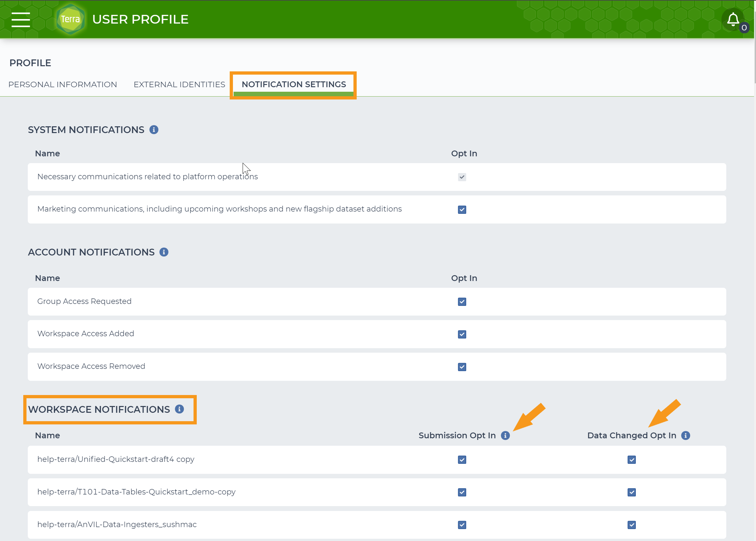The width and height of the screenshot is (756, 541).
Task: Toggle submission opt in for T101-Data-Tables-Quickstart_demo-copy
Action: click(462, 492)
